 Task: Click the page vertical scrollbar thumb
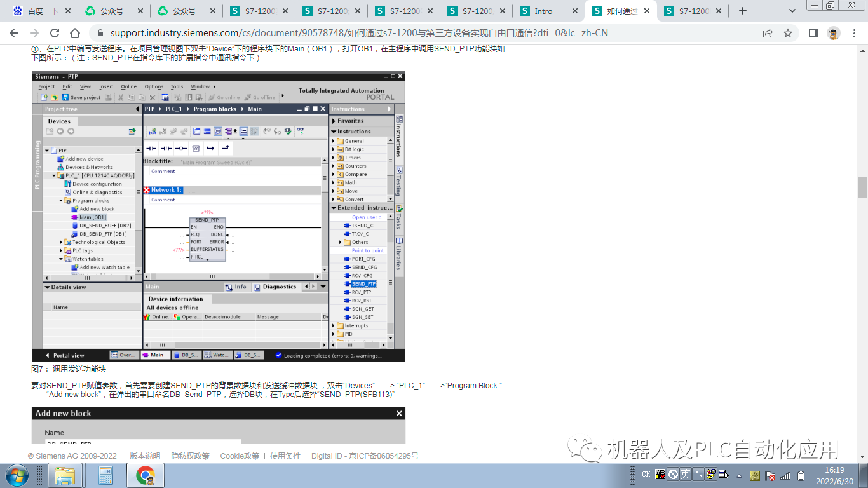click(x=862, y=188)
